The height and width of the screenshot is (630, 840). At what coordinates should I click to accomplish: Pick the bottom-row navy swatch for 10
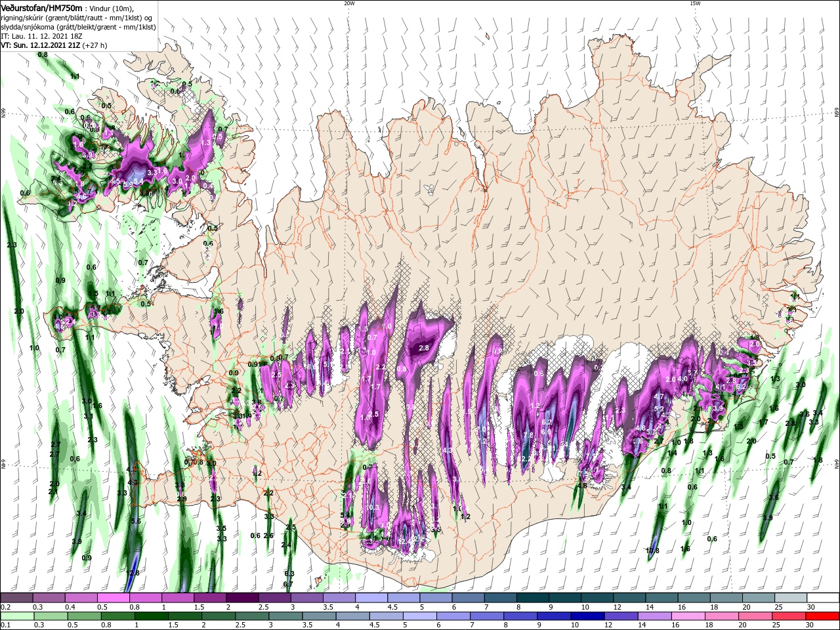pos(588,616)
